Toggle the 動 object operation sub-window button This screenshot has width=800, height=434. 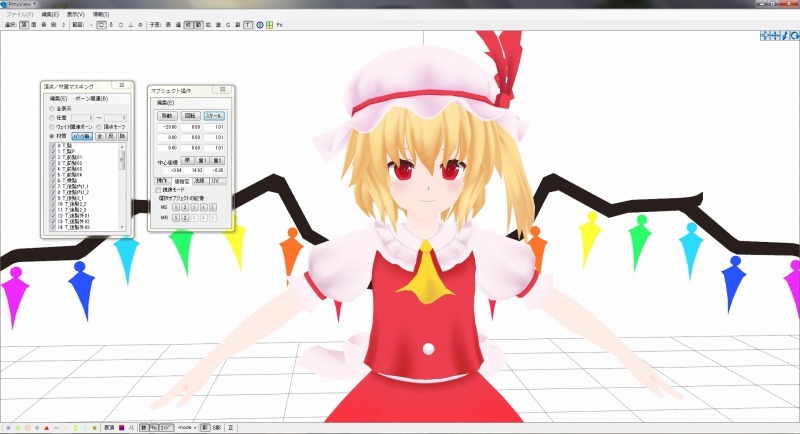click(198, 24)
